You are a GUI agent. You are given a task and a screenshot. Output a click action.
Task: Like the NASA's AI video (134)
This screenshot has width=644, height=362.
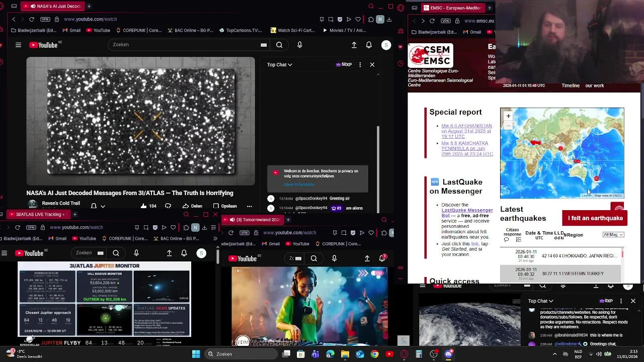tap(149, 206)
